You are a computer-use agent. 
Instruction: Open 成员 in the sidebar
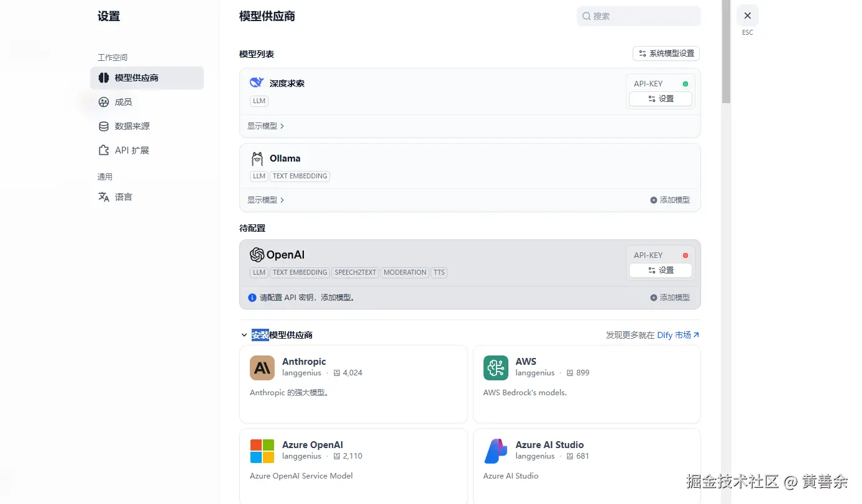(x=147, y=102)
